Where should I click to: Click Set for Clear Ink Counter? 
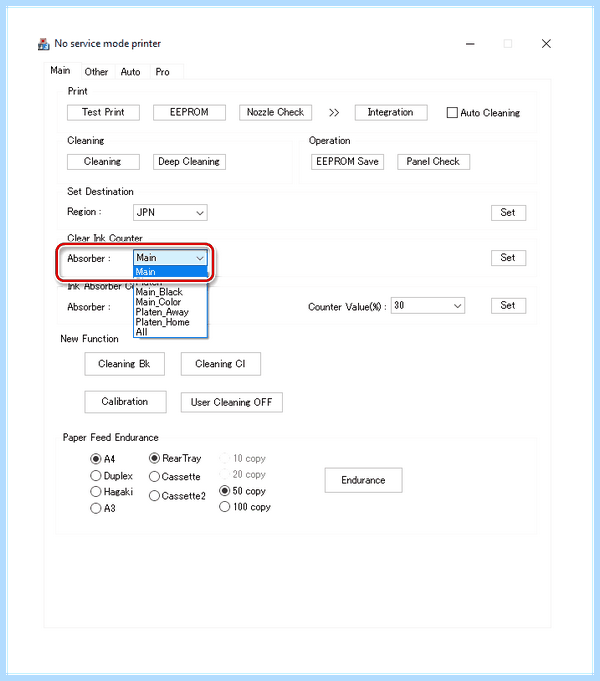[x=508, y=258]
